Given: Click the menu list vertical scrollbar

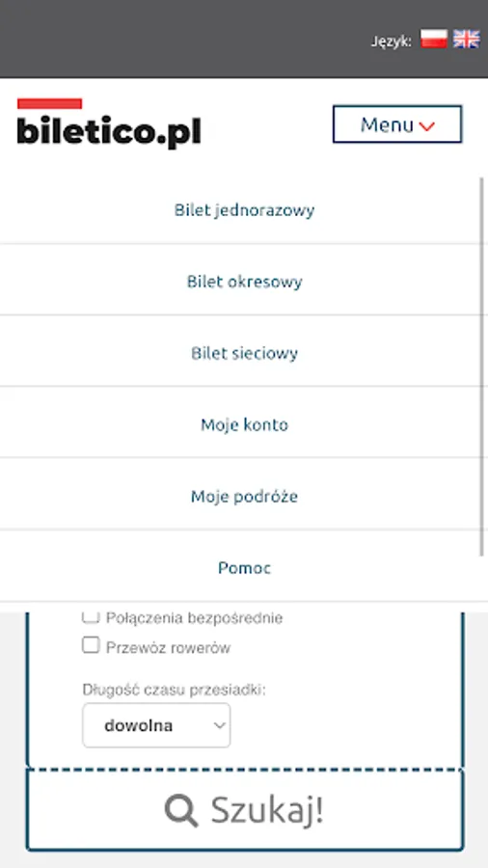Looking at the screenshot, I should pyautogui.click(x=482, y=366).
